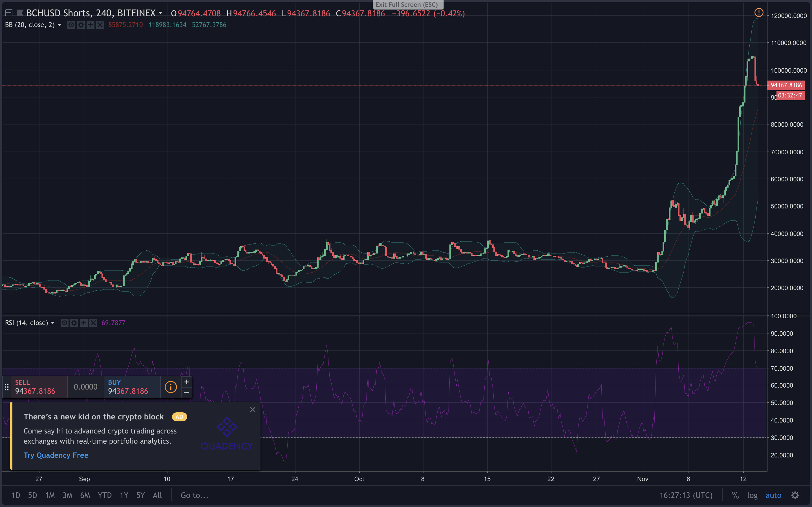Screen dimensions: 812x507
Task: Click the orange alert warning icon
Action: (x=759, y=12)
